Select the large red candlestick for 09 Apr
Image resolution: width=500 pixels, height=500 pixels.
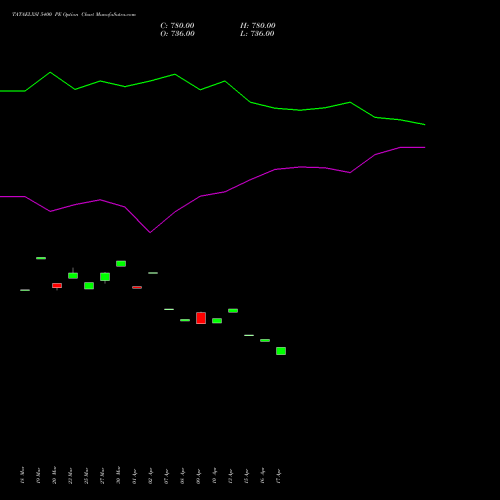tap(201, 318)
